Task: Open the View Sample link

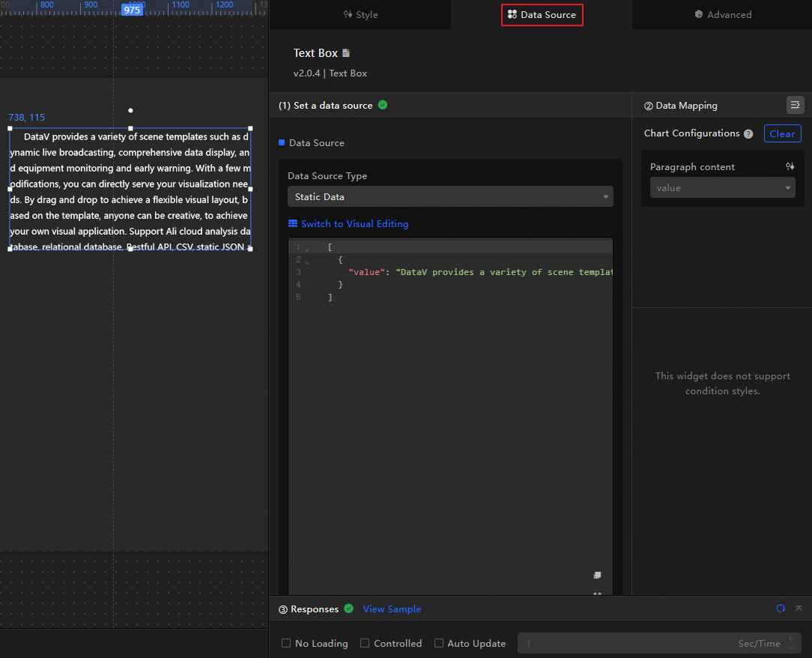Action: (392, 609)
